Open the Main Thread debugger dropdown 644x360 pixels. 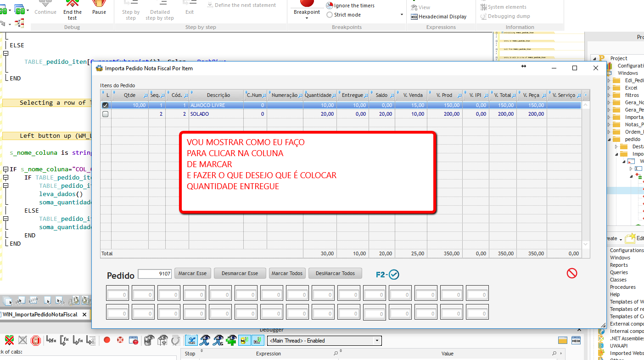tap(377, 341)
